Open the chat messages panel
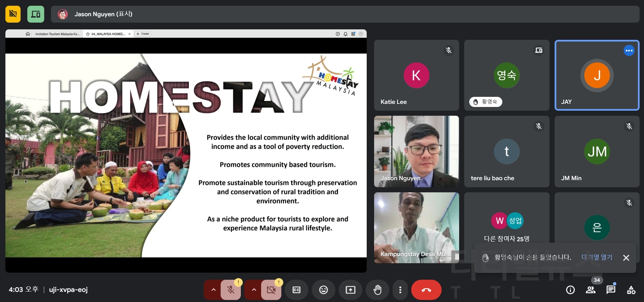 click(611, 290)
